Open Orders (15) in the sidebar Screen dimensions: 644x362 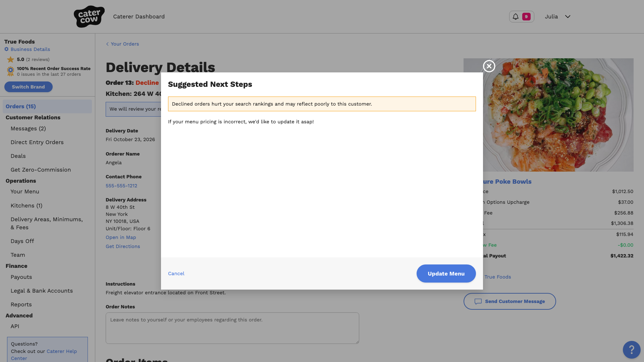47,106
